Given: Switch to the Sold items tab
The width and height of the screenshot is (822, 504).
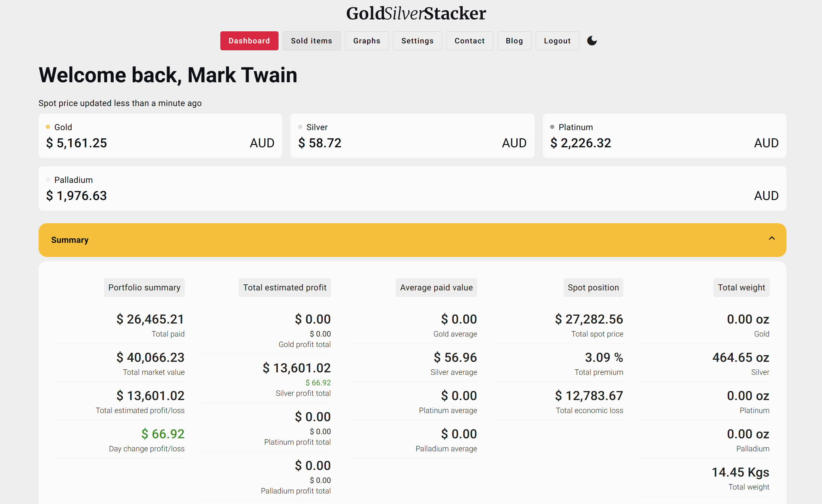Looking at the screenshot, I should (x=311, y=41).
